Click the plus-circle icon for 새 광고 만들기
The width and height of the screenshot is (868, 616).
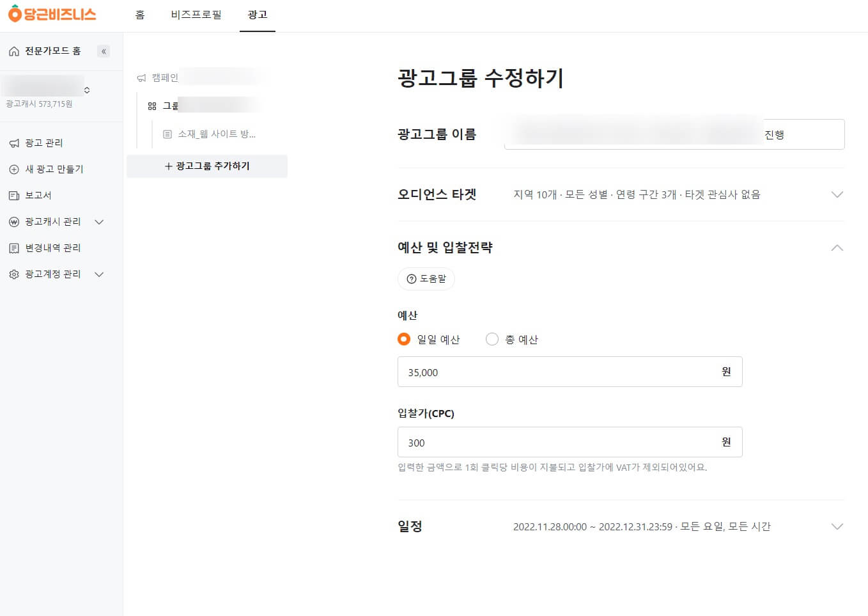[14, 170]
